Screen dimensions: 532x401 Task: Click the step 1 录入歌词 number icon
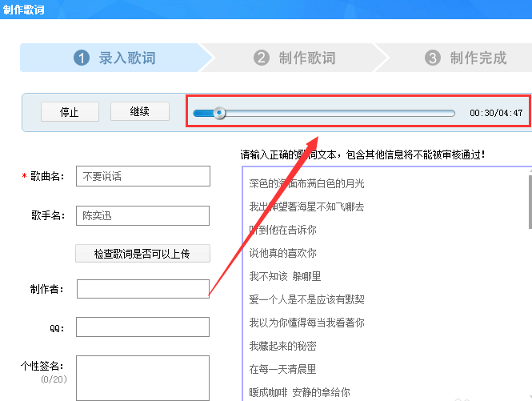coord(82,58)
